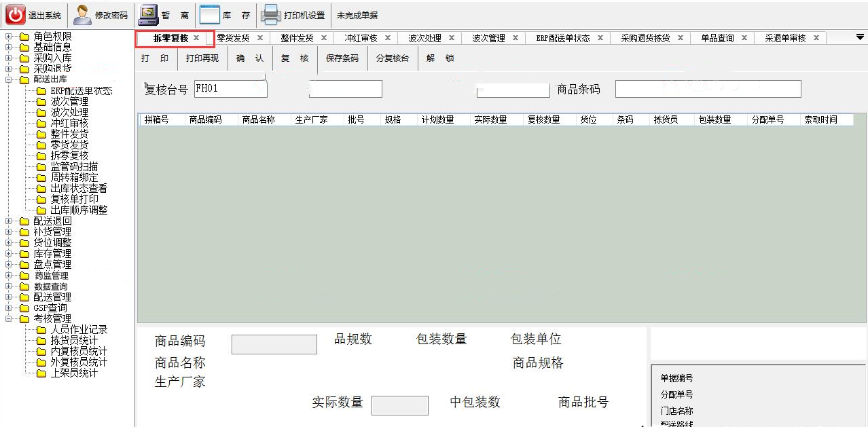The width and height of the screenshot is (868, 427).
Task: Click the 暂离 toolbar icon
Action: tap(148, 14)
